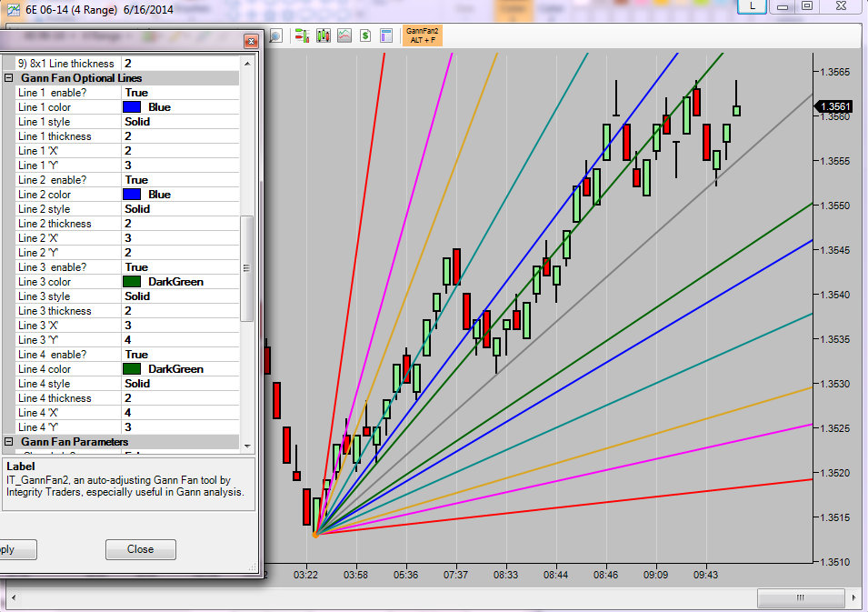Select the Line 4 enable? True value

pyautogui.click(x=181, y=355)
